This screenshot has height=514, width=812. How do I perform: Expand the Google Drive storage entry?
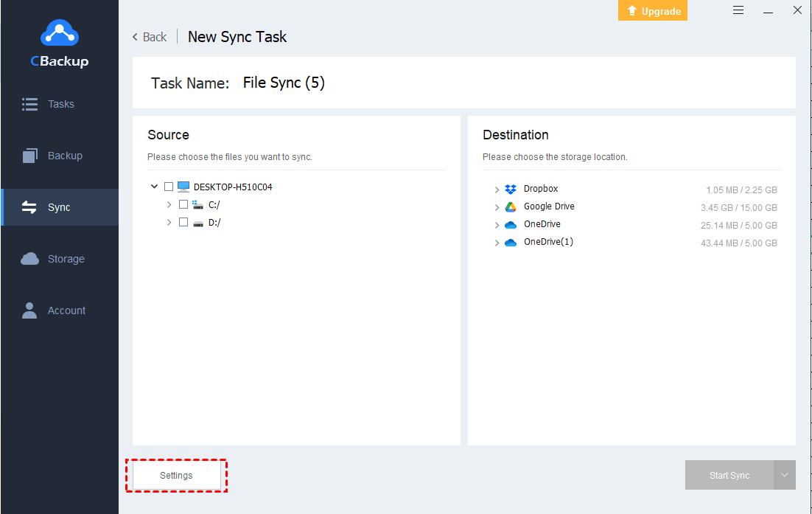(497, 207)
